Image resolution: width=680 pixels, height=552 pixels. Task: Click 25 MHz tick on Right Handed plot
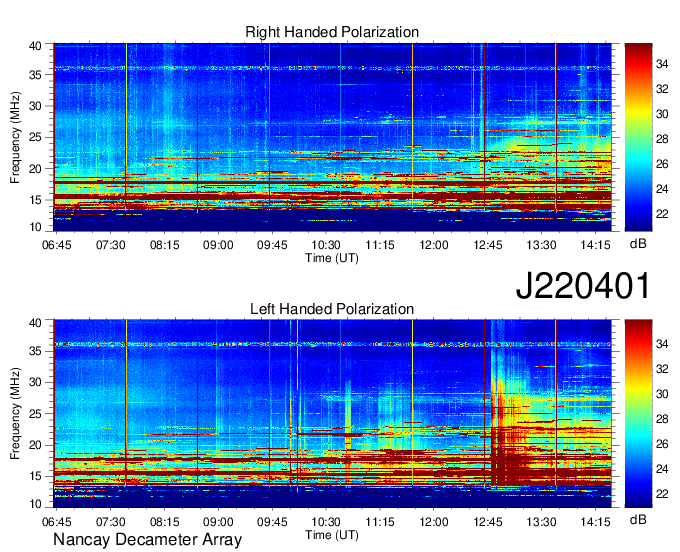click(x=35, y=137)
